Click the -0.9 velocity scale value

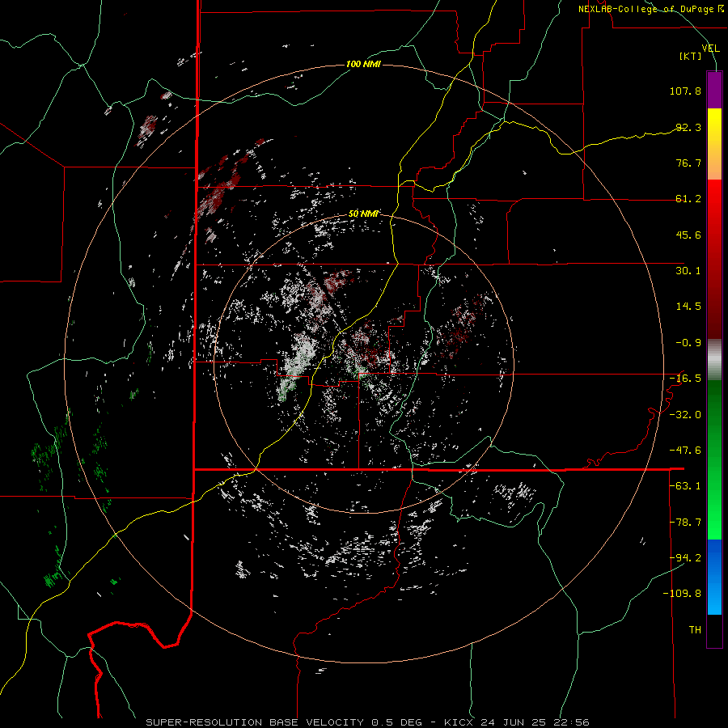click(688, 343)
